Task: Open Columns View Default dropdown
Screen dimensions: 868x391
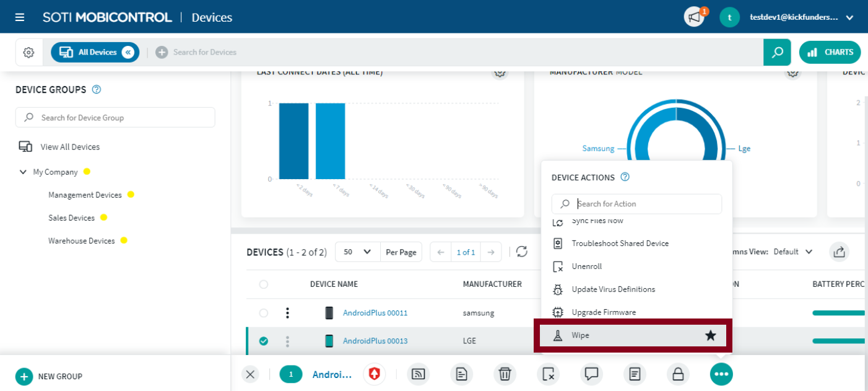Action: [x=794, y=252]
